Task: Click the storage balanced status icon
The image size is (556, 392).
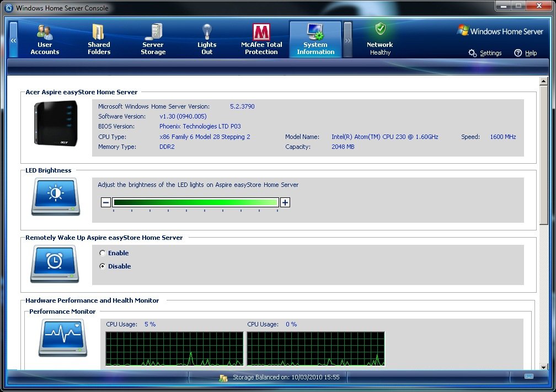Action: coord(223,378)
